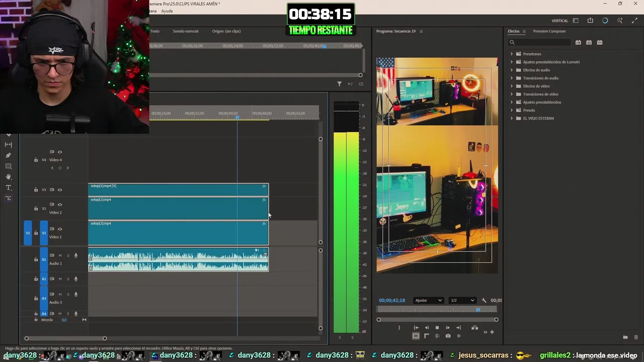The height and width of the screenshot is (362, 644).
Task: Toggle lock on the V2 track
Action: click(x=36, y=209)
